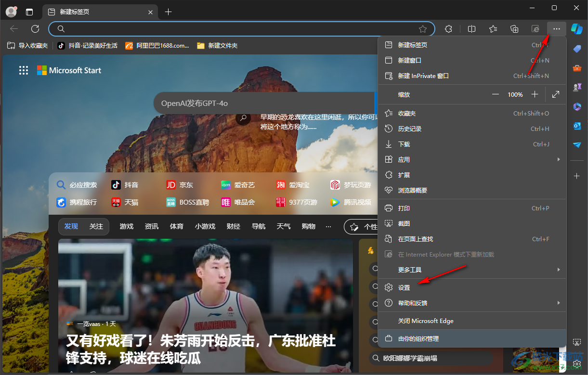
Task: Open the 必应搜索 quick link
Action: [77, 185]
